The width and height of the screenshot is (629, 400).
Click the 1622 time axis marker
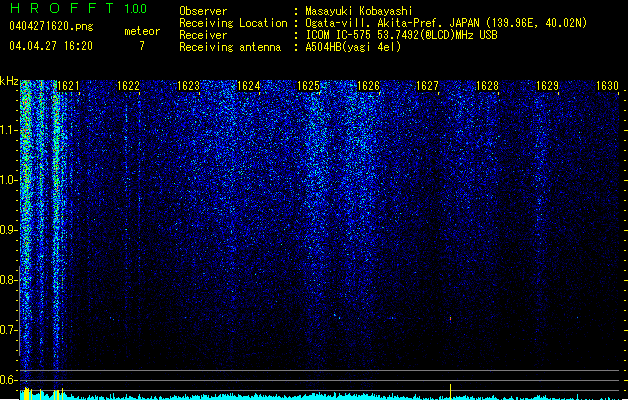pos(128,86)
